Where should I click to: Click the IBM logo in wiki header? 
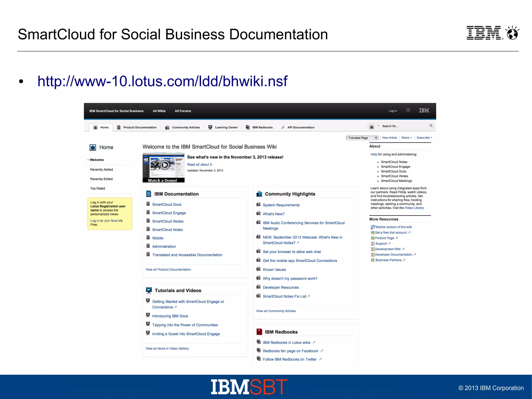point(424,111)
